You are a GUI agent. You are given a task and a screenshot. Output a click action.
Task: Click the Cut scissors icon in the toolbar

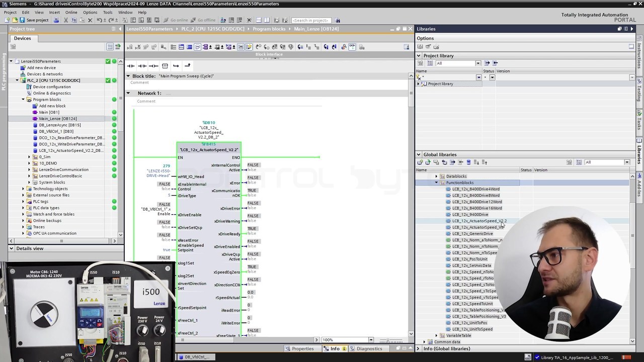[66, 20]
